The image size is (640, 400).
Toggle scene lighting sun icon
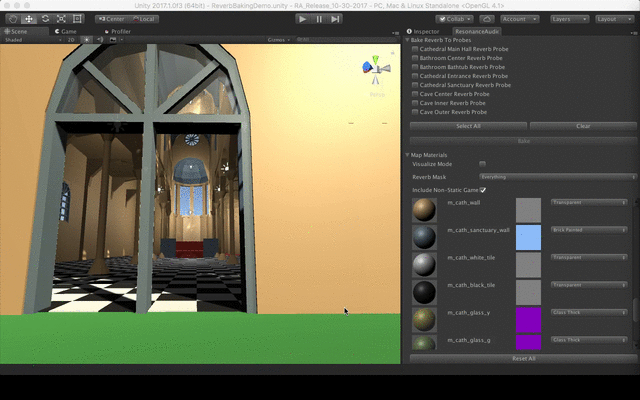(x=86, y=40)
